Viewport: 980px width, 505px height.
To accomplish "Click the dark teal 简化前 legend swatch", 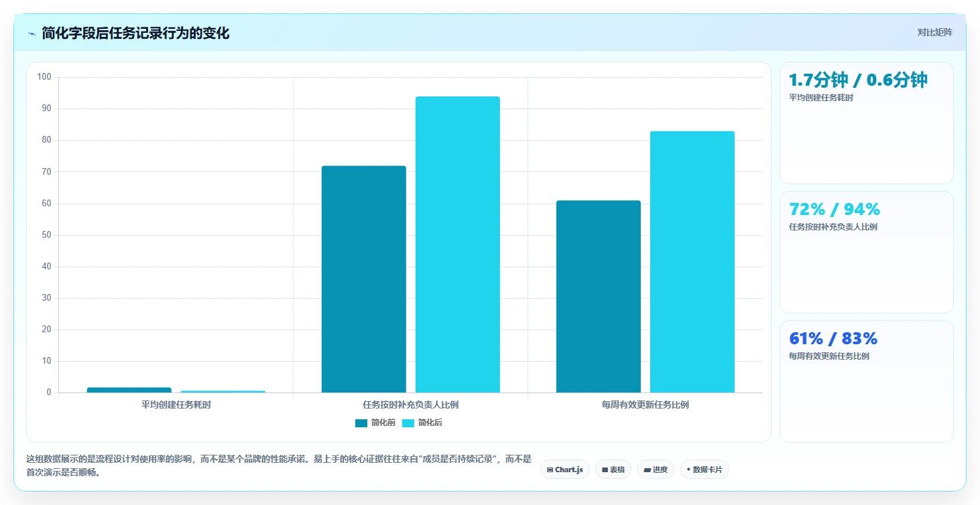I will [x=361, y=423].
